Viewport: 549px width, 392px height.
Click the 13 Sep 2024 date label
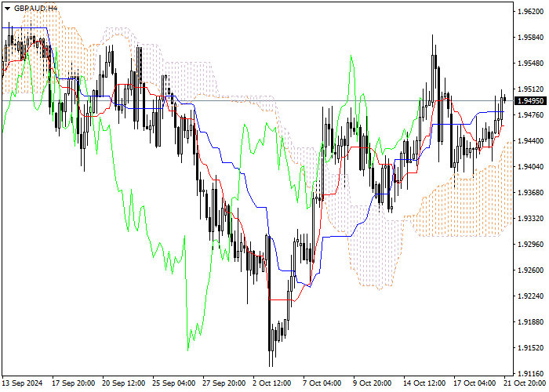[23, 383]
